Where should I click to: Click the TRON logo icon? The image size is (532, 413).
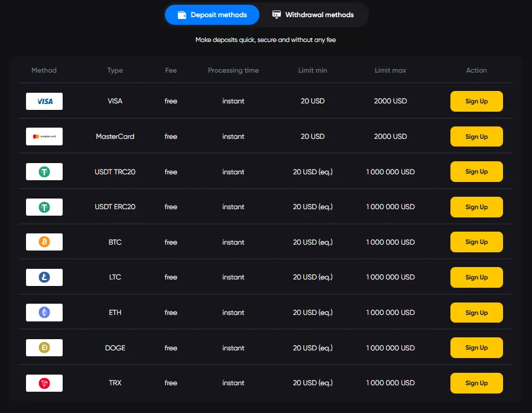click(x=44, y=383)
